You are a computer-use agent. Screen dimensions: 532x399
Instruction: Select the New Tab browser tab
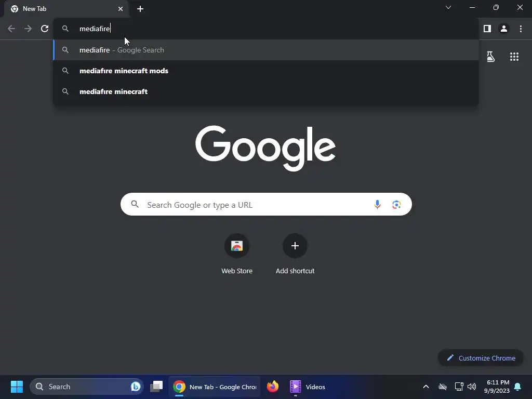(x=66, y=9)
